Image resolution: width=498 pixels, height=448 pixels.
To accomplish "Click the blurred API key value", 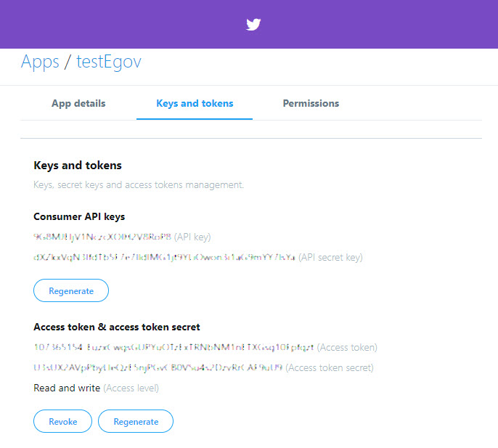I will [x=102, y=237].
